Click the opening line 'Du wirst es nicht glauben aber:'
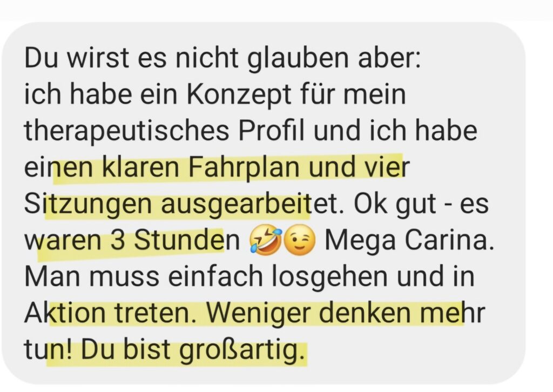 222,58
